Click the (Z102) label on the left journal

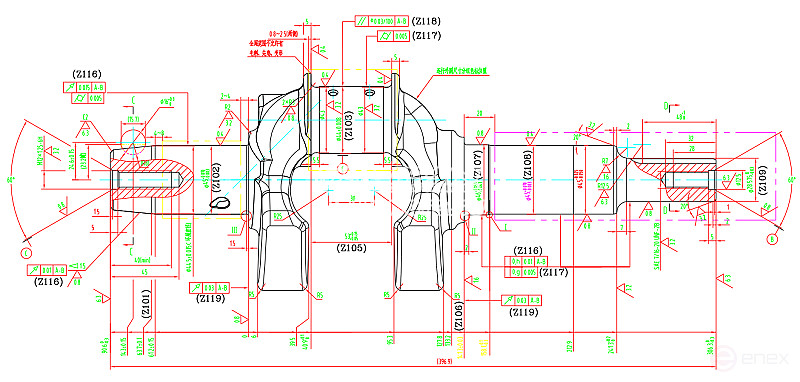pos(216,177)
